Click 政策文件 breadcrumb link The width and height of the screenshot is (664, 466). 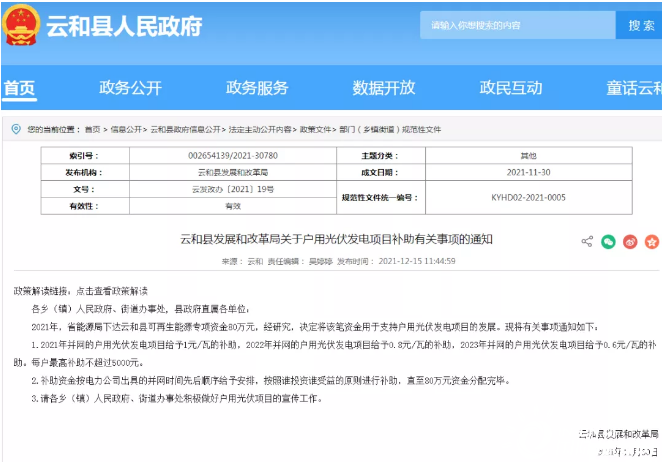[x=315, y=130]
